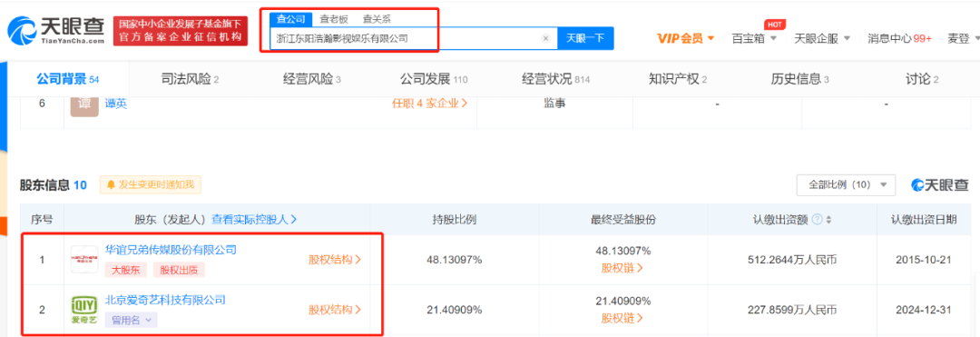Clear the search box with the X icon
The width and height of the screenshot is (980, 337).
point(545,38)
